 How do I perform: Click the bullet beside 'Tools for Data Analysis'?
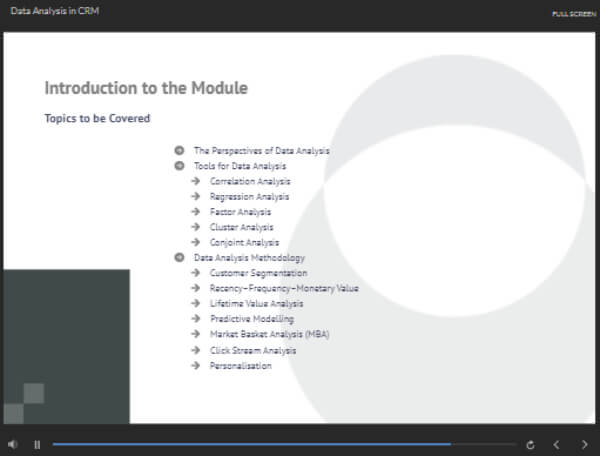pyautogui.click(x=179, y=166)
